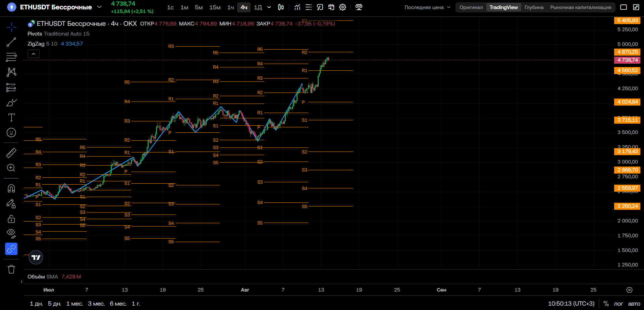644x310 pixels.
Task: Select the 1ч timeframe
Action: click(x=231, y=7)
